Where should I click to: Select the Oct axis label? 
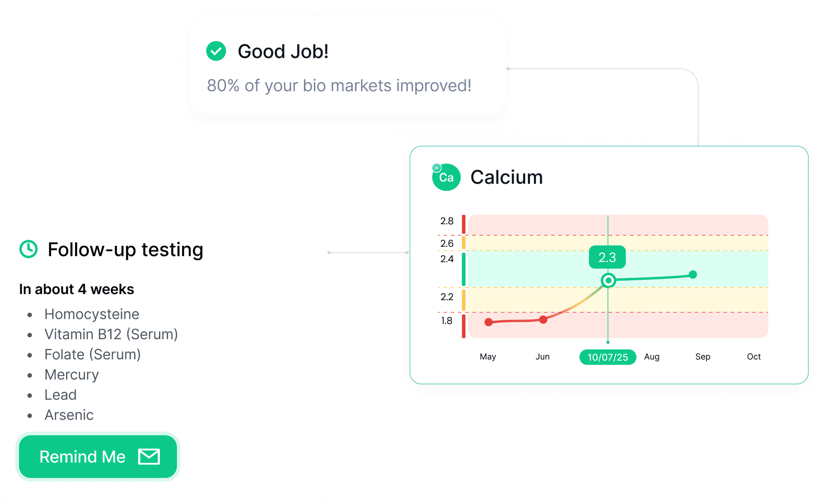click(x=753, y=357)
